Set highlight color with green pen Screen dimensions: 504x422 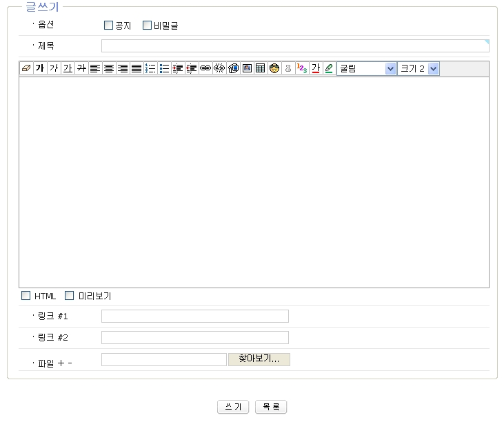329,68
